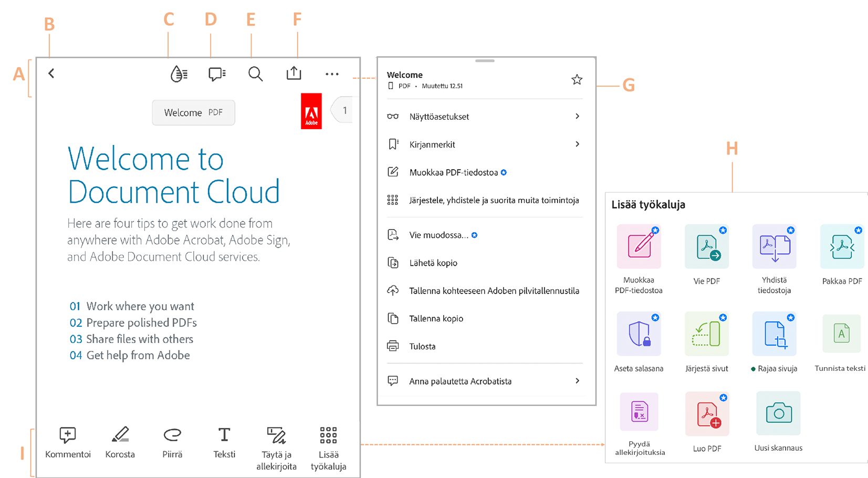Toggle the favorite star for Welcome PDF

[577, 79]
